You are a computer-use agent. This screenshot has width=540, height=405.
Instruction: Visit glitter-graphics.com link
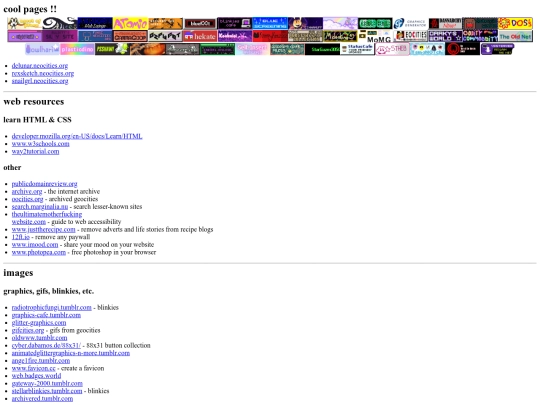click(x=39, y=323)
